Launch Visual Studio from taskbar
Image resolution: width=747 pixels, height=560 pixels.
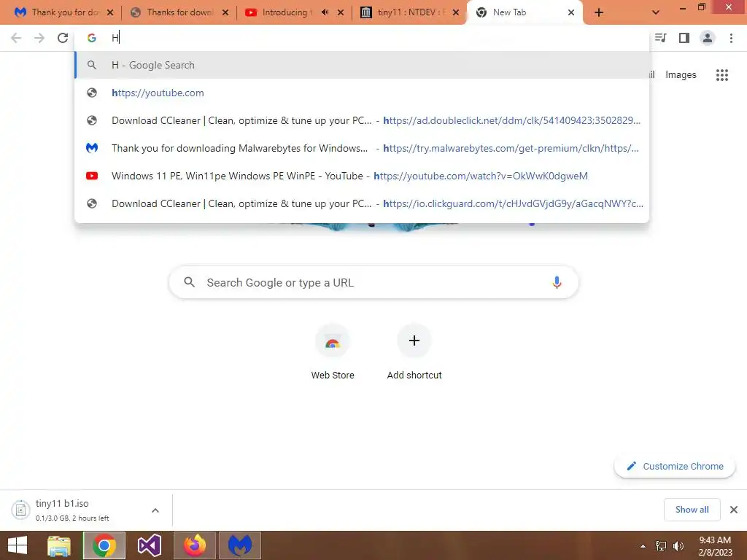click(149, 545)
